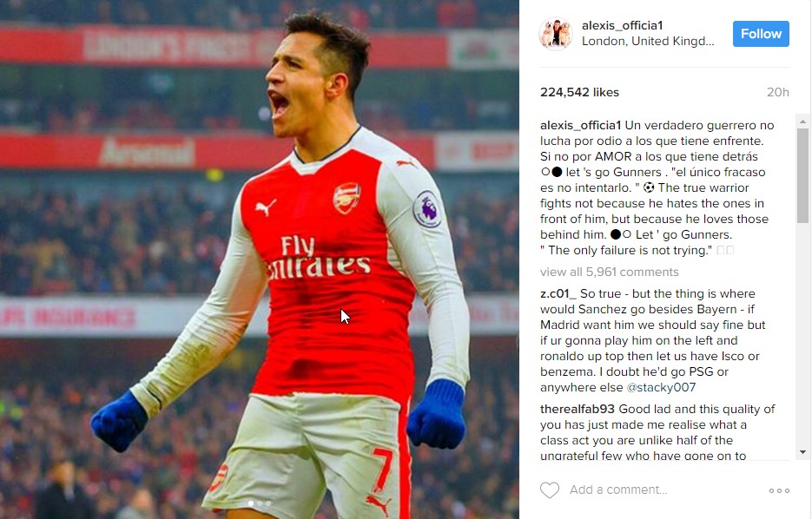Image resolution: width=812 pixels, height=519 pixels.
Task: Open the three-dots more options menu
Action: [779, 490]
